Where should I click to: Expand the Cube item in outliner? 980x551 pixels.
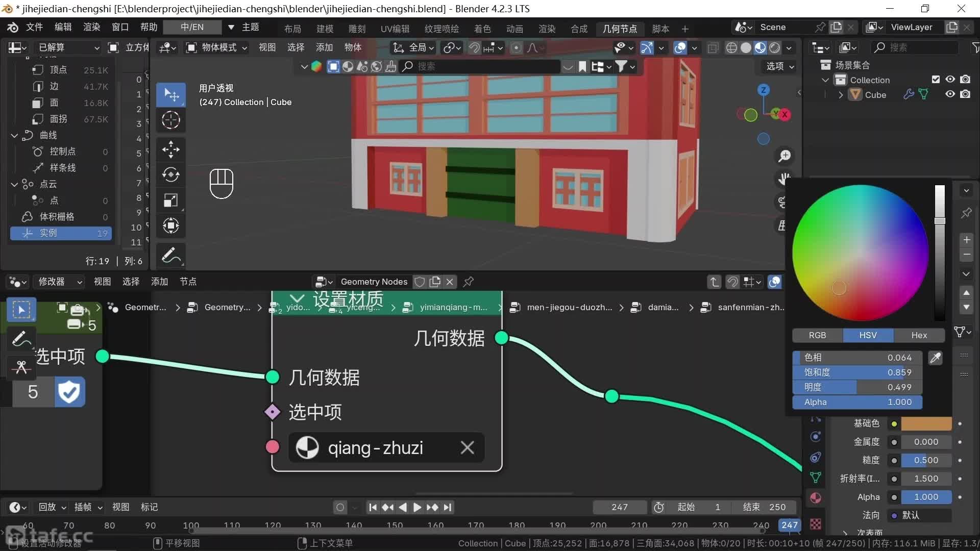point(841,95)
